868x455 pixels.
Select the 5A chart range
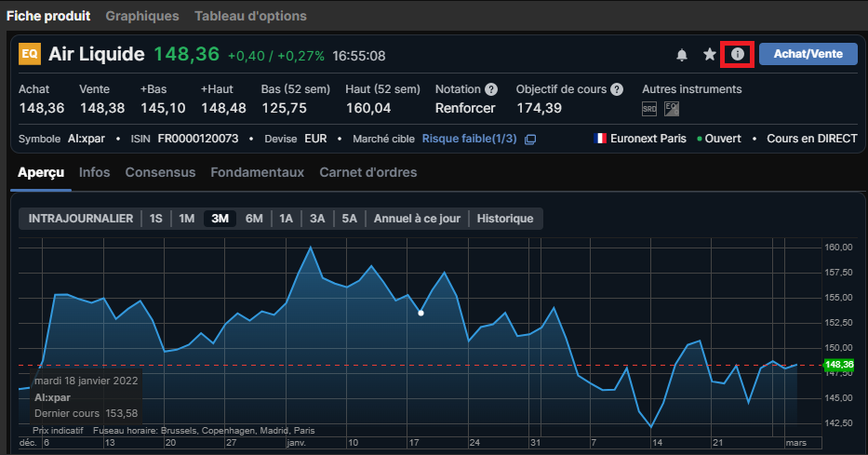point(349,219)
